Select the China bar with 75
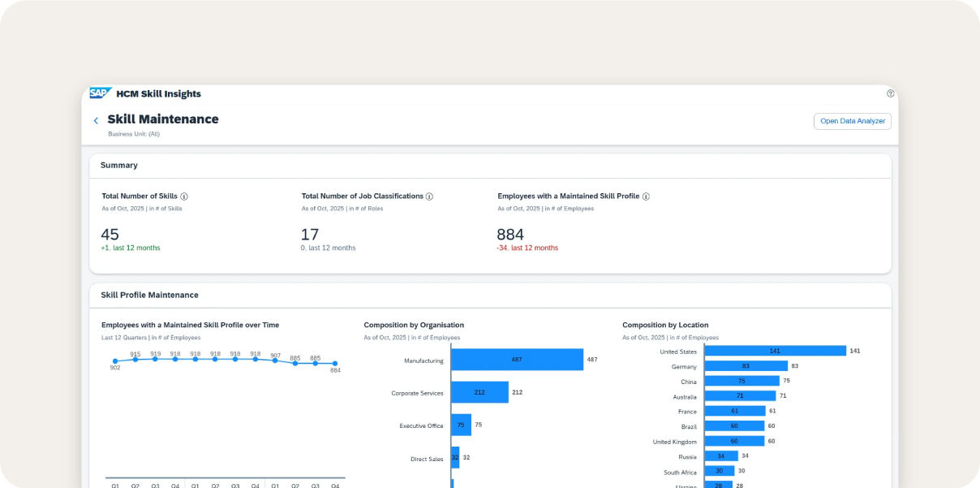Screen dimensions: 980x488 (x=742, y=381)
